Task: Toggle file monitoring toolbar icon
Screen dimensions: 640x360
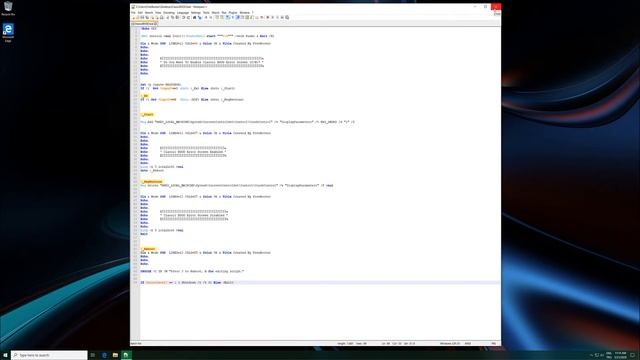Action: [262, 18]
